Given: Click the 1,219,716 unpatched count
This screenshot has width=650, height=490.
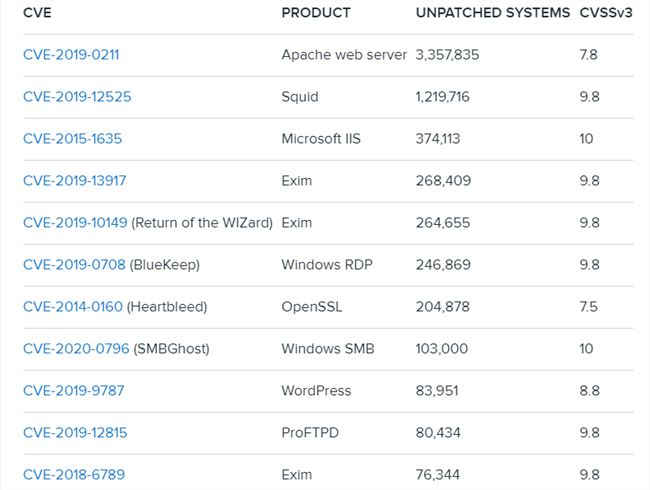Looking at the screenshot, I should pyautogui.click(x=442, y=97).
